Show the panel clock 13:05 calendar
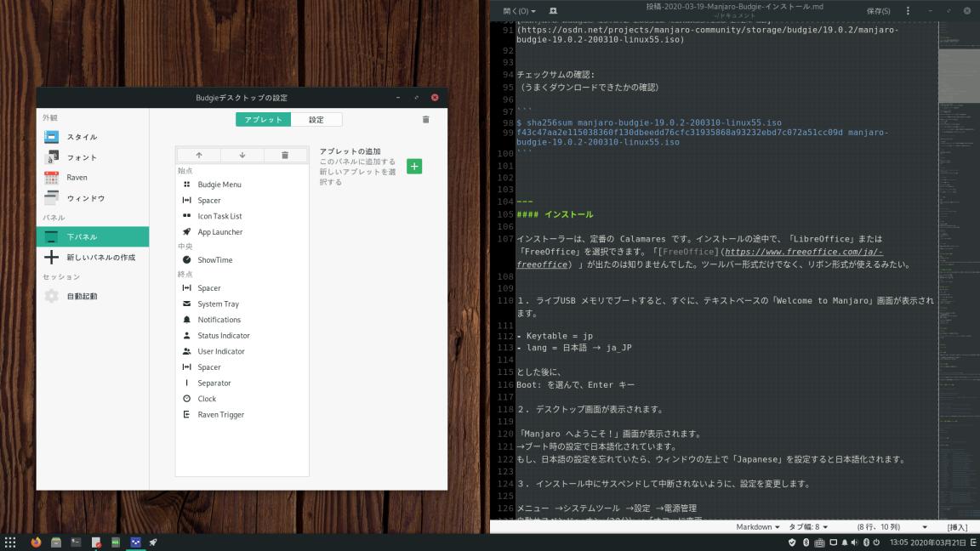The height and width of the screenshot is (551, 980). (927, 542)
